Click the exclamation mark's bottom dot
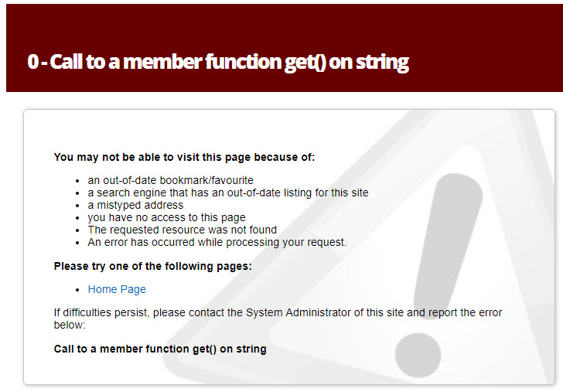Screen dimensions: 563x392 pos(418,353)
